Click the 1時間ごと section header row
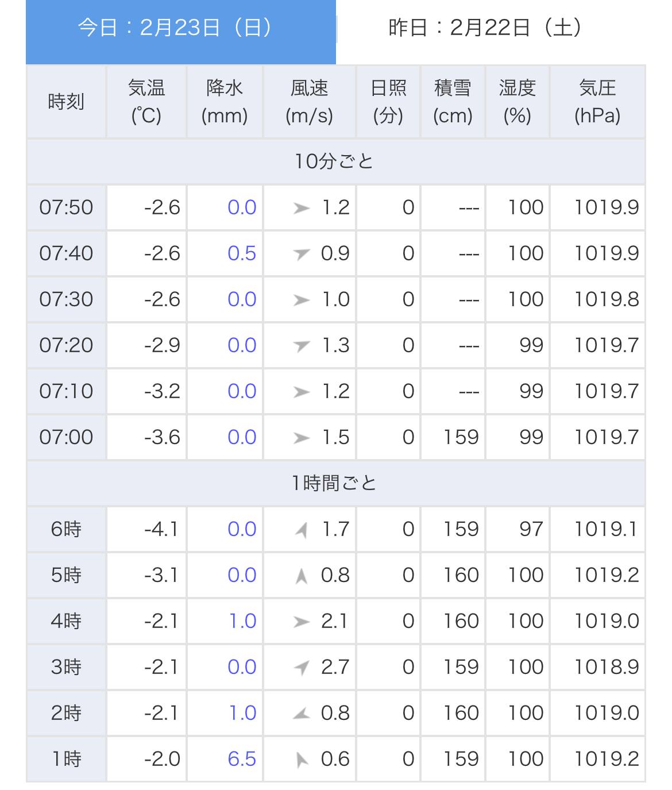This screenshot has height=790, width=672. pyautogui.click(x=335, y=483)
